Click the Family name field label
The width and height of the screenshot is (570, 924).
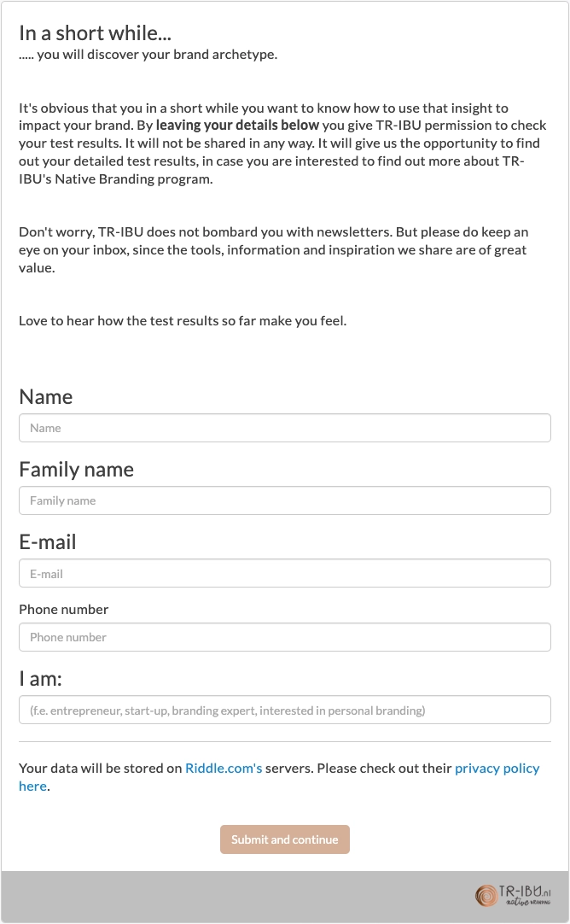pos(76,469)
